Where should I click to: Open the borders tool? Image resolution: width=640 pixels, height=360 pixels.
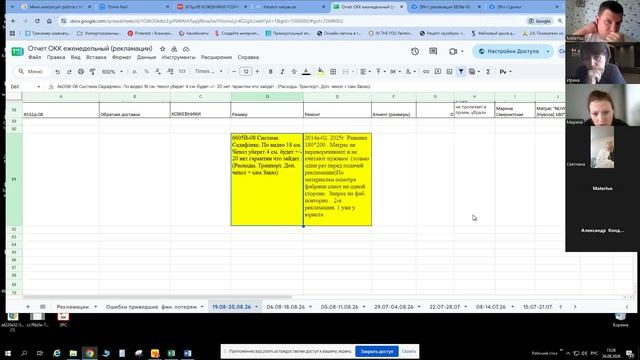(x=333, y=71)
